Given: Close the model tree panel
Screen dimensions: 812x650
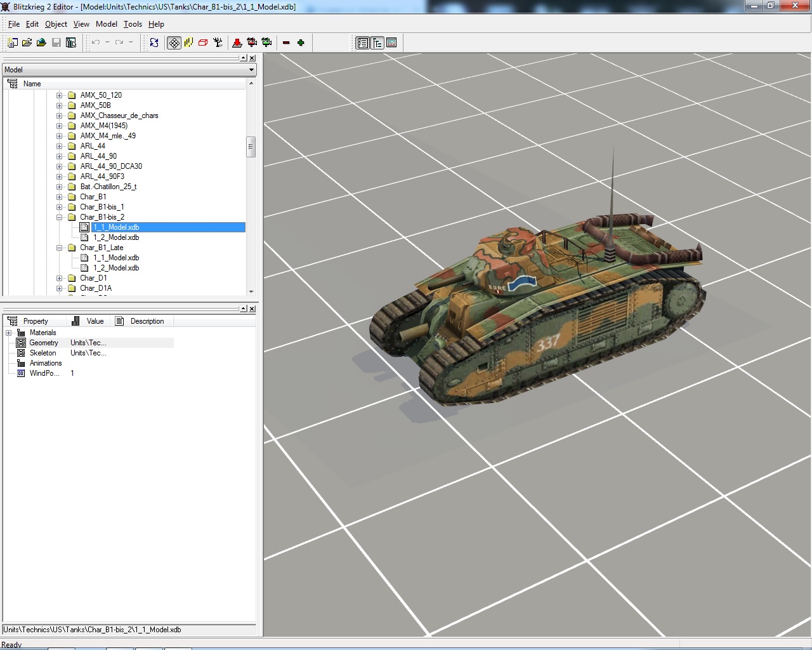Looking at the screenshot, I should click(252, 58).
